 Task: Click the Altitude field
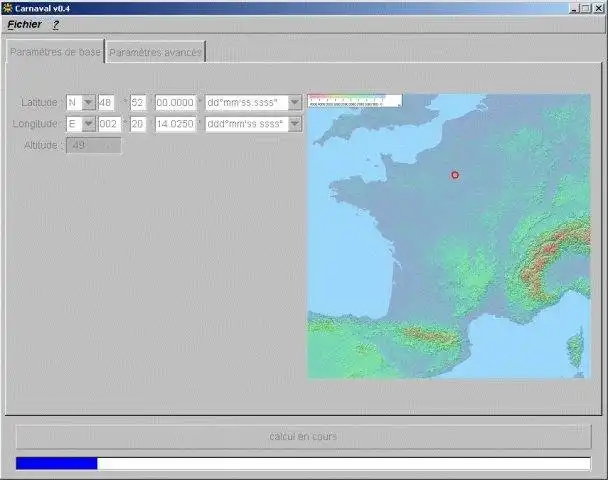point(93,145)
